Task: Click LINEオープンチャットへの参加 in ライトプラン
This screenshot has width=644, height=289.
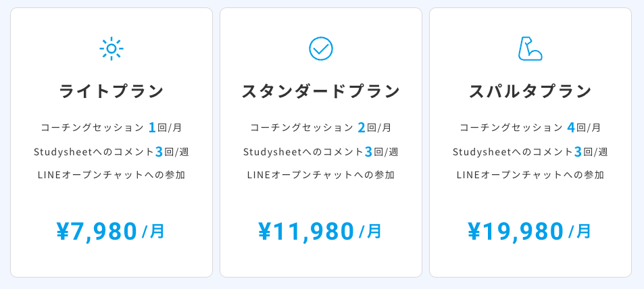Action: tap(112, 176)
